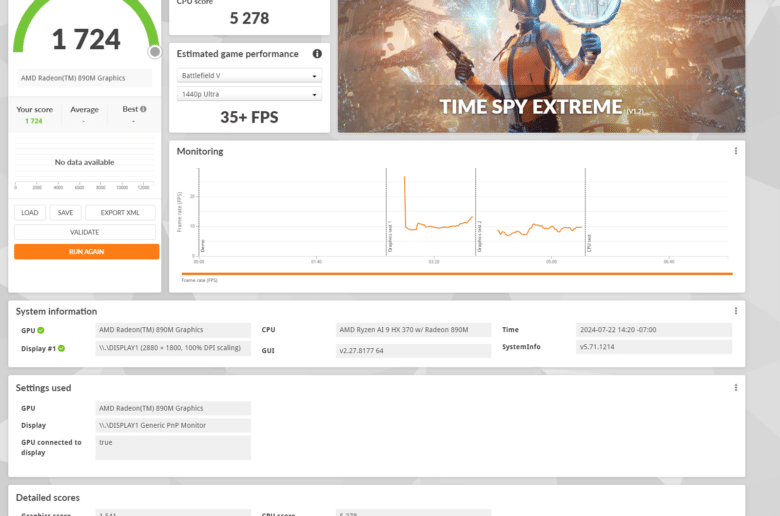This screenshot has width=780, height=516.
Task: Click the 1 724 overall score
Action: 86,39
